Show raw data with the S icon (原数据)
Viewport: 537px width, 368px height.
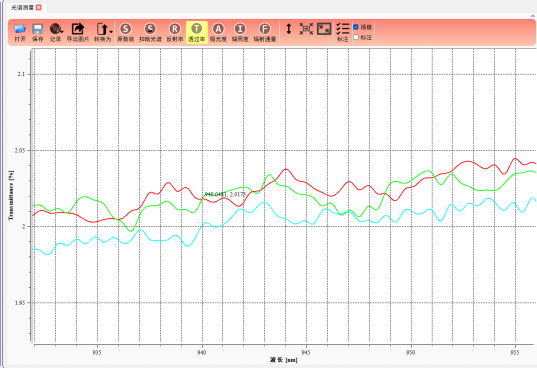click(x=126, y=33)
